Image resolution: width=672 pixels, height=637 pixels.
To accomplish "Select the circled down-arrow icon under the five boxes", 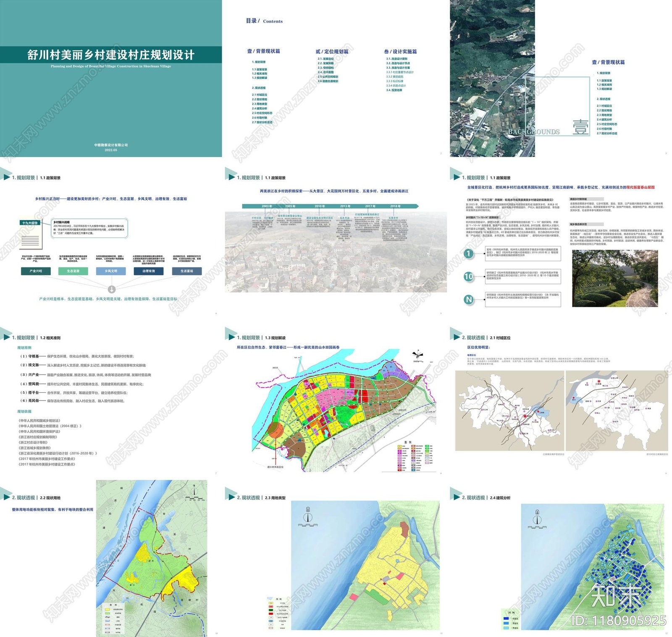I will click(112, 289).
